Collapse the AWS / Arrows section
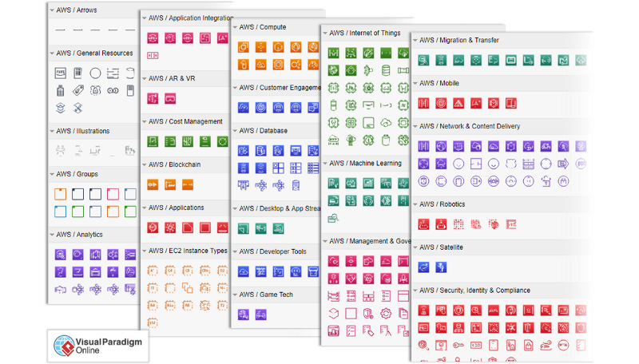Image resolution: width=639 pixels, height=364 pixels. 52,10
